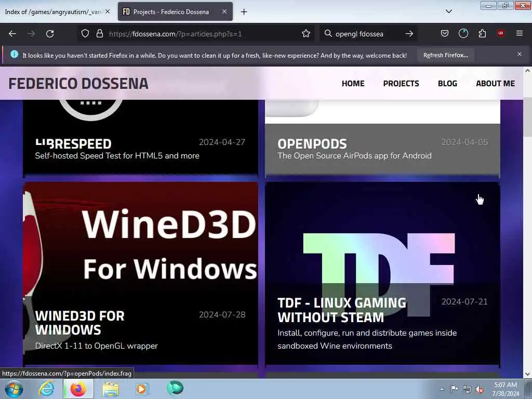Click the search magnifier icon

[x=328, y=34]
